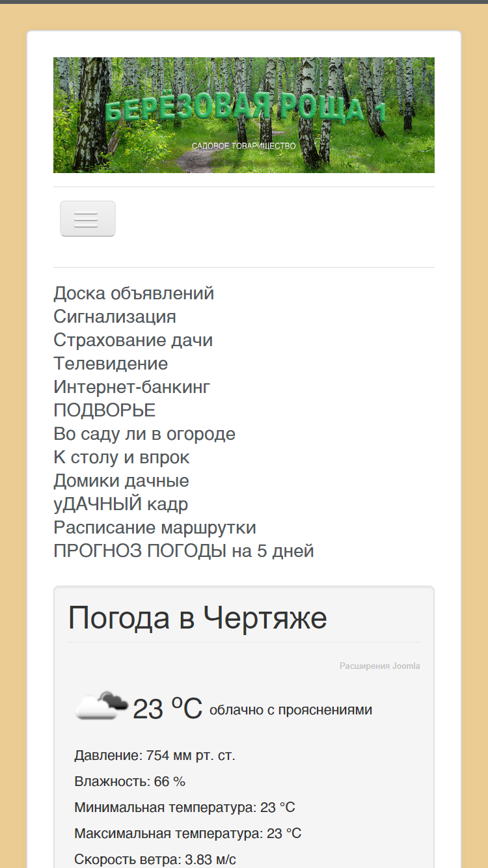The image size is (488, 868).
Task: Click the cloudy weather icon
Action: click(101, 705)
